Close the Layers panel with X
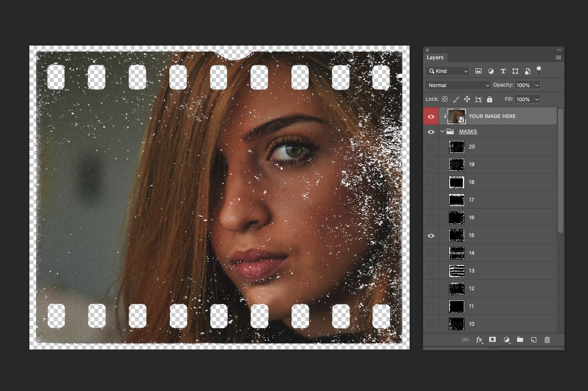The image size is (588, 391). pyautogui.click(x=427, y=50)
